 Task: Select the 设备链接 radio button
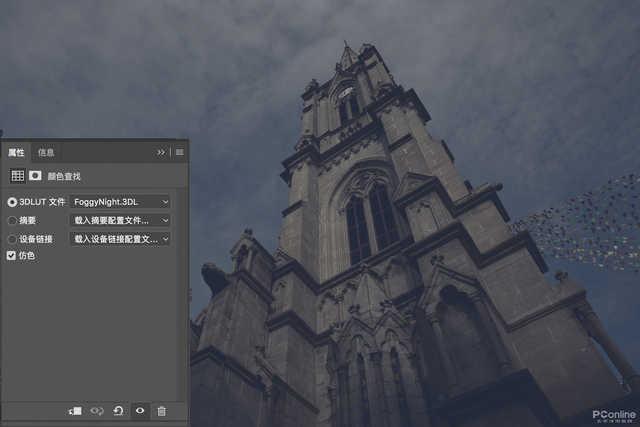(12, 239)
